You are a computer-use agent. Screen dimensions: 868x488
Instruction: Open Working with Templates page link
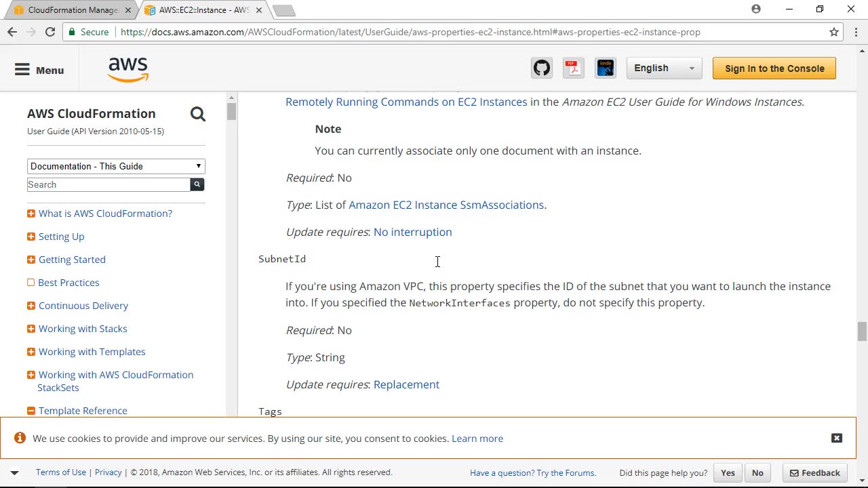(92, 352)
